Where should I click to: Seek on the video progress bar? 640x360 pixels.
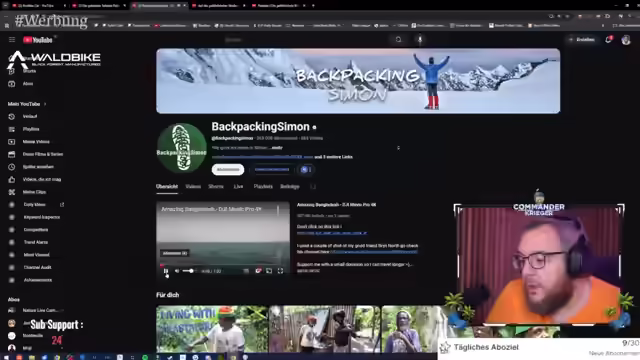click(x=223, y=264)
